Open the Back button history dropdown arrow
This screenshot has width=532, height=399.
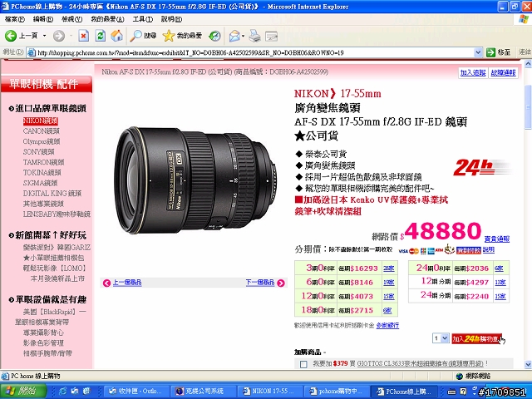44,36
